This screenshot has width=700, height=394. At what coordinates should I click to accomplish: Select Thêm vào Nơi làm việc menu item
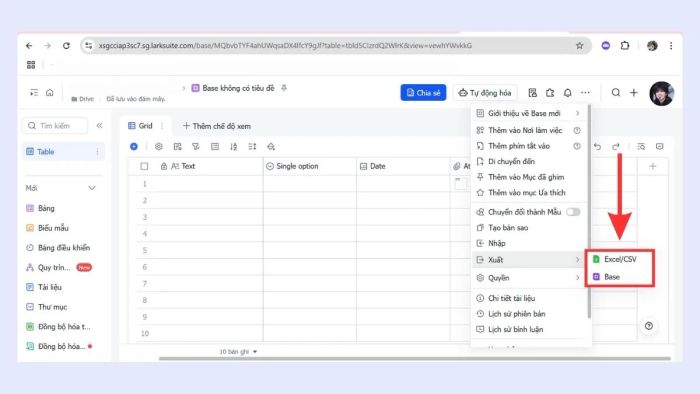[x=529, y=130]
